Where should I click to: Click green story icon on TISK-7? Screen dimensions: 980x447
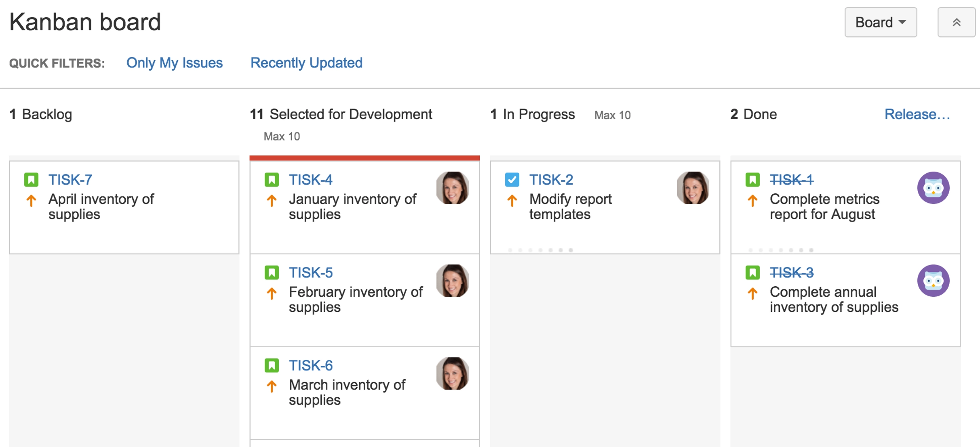(31, 180)
